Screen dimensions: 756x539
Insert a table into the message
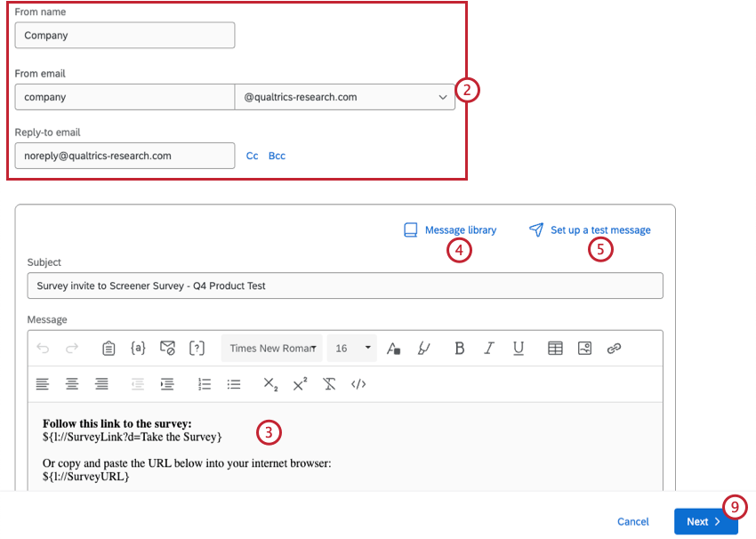(555, 349)
